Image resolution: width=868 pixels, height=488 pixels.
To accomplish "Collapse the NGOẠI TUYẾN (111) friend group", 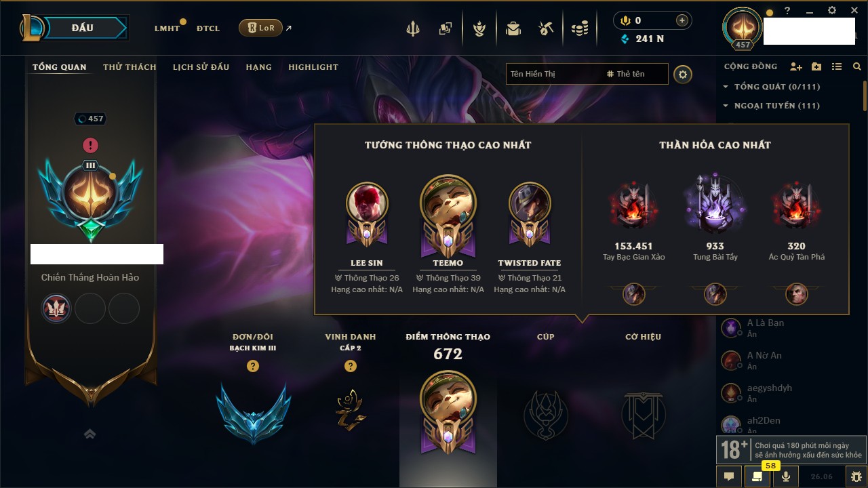I will (x=772, y=106).
